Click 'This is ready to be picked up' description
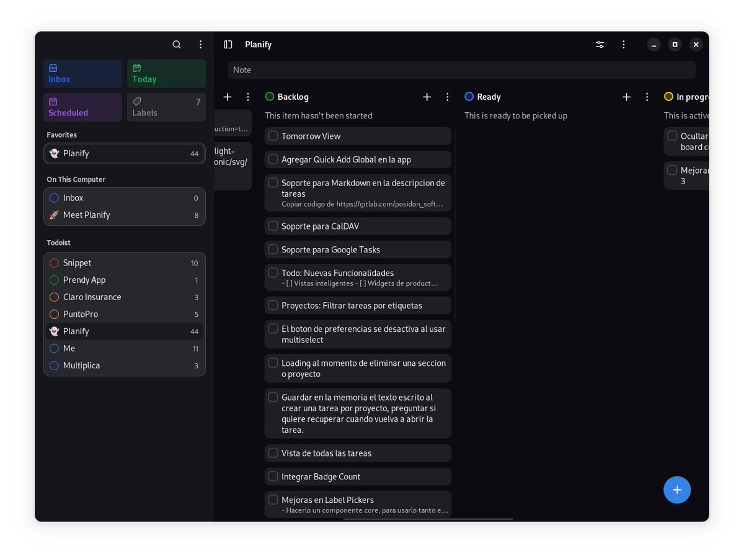The height and width of the screenshot is (560, 744). coord(516,116)
